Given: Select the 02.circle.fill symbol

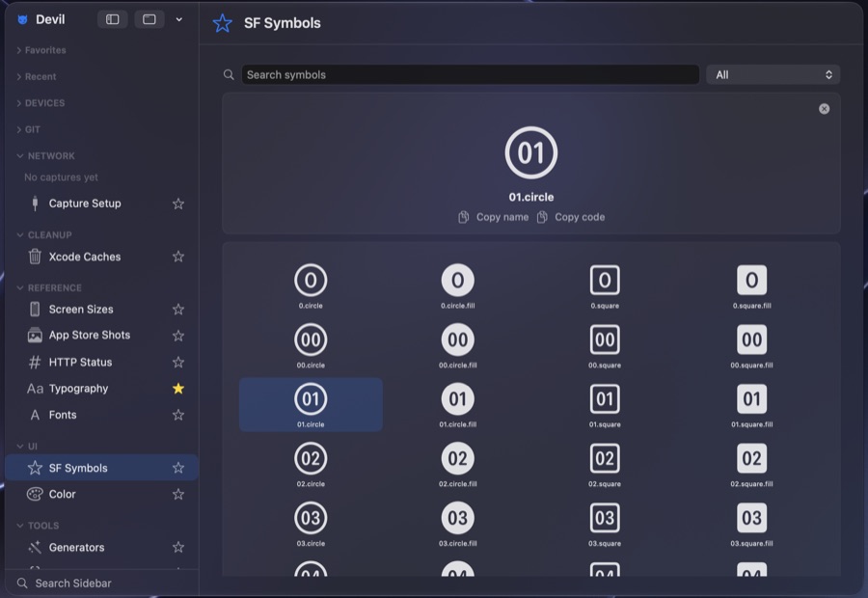Looking at the screenshot, I should tap(458, 464).
